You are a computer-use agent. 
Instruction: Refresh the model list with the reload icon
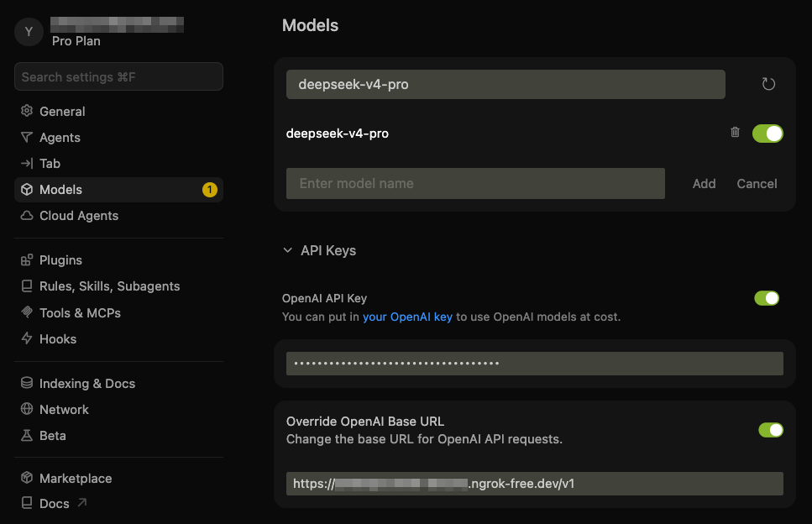click(x=768, y=84)
